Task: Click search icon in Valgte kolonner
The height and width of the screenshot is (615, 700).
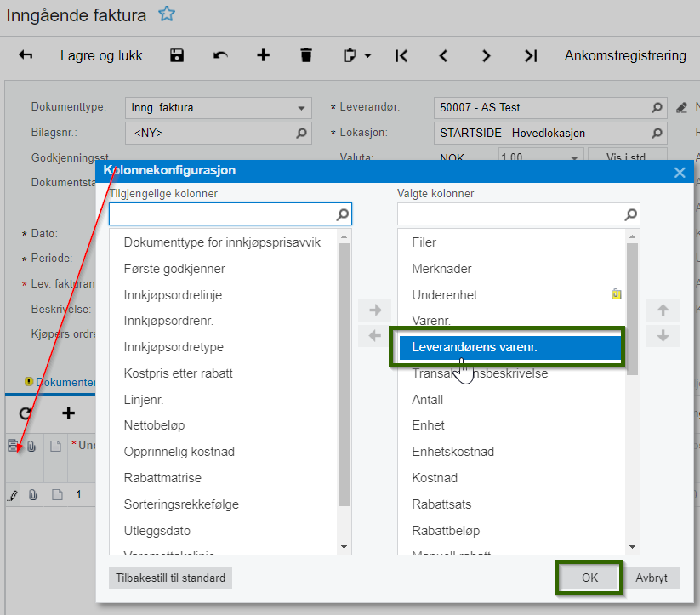Action: coord(631,214)
